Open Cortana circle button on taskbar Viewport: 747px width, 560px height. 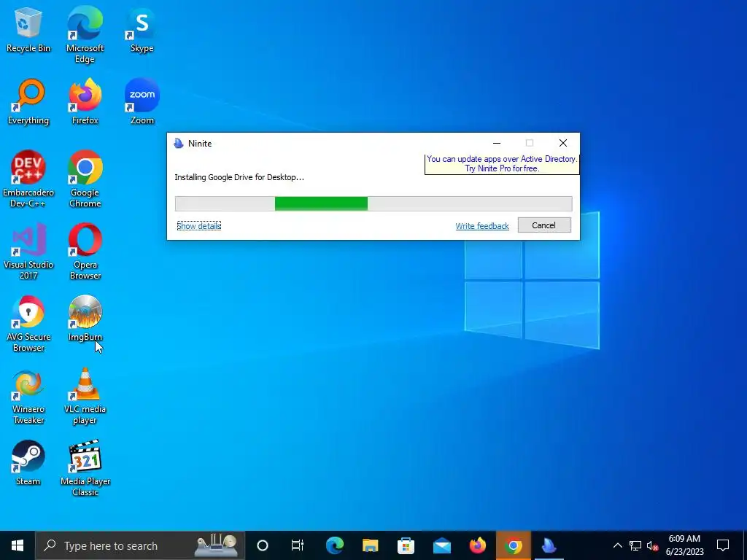point(263,545)
